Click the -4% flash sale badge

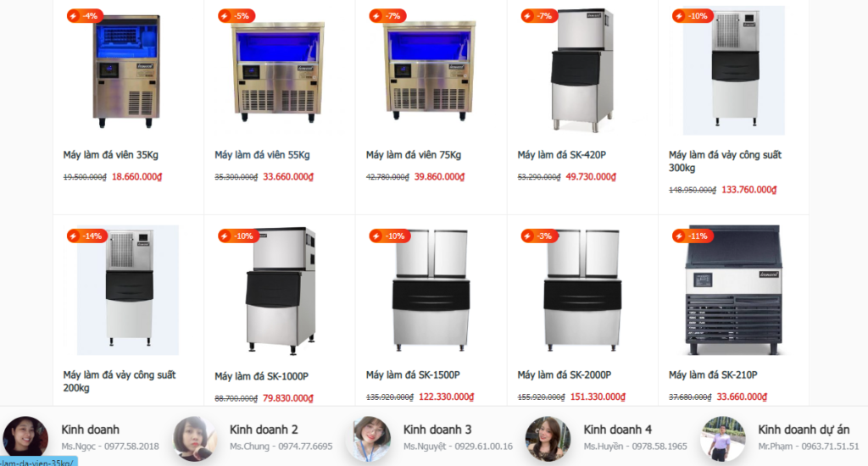point(85,16)
